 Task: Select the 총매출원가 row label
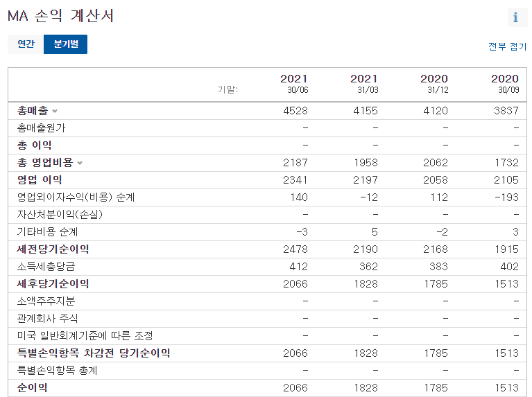pyautogui.click(x=41, y=127)
